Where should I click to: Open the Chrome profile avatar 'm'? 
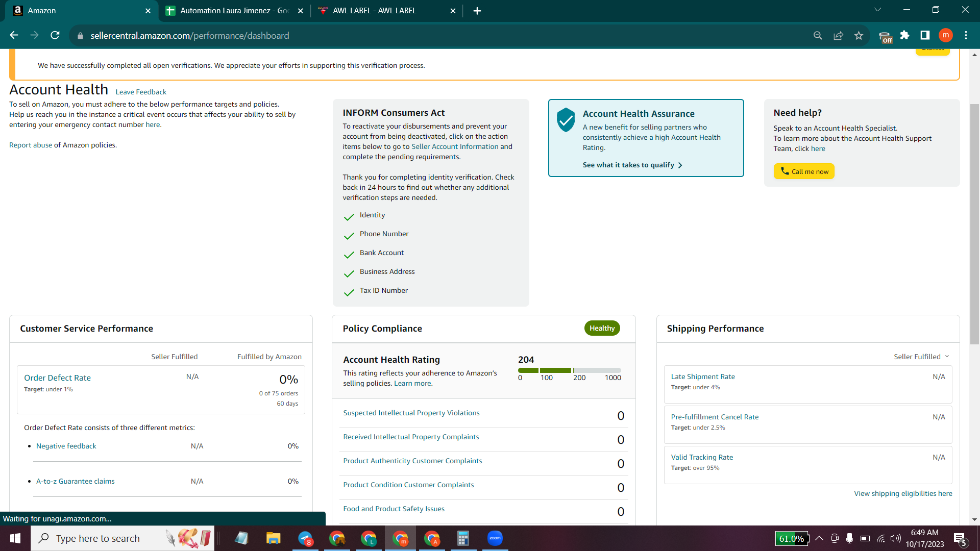point(946,35)
